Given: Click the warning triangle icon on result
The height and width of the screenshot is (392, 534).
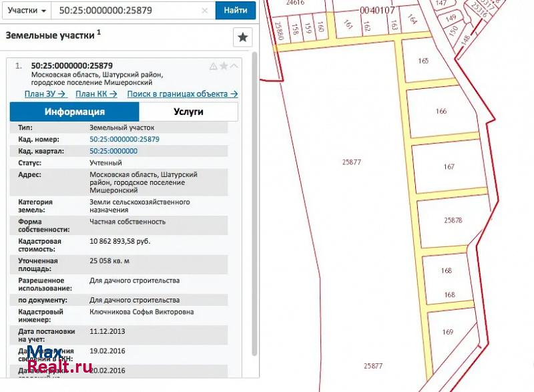Looking at the screenshot, I should tap(213, 66).
